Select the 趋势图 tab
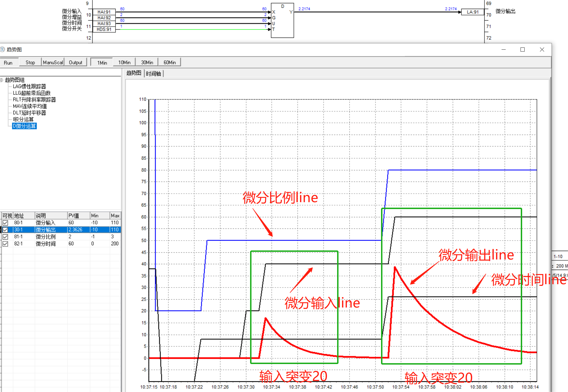This screenshot has height=392, width=568. tap(134, 73)
